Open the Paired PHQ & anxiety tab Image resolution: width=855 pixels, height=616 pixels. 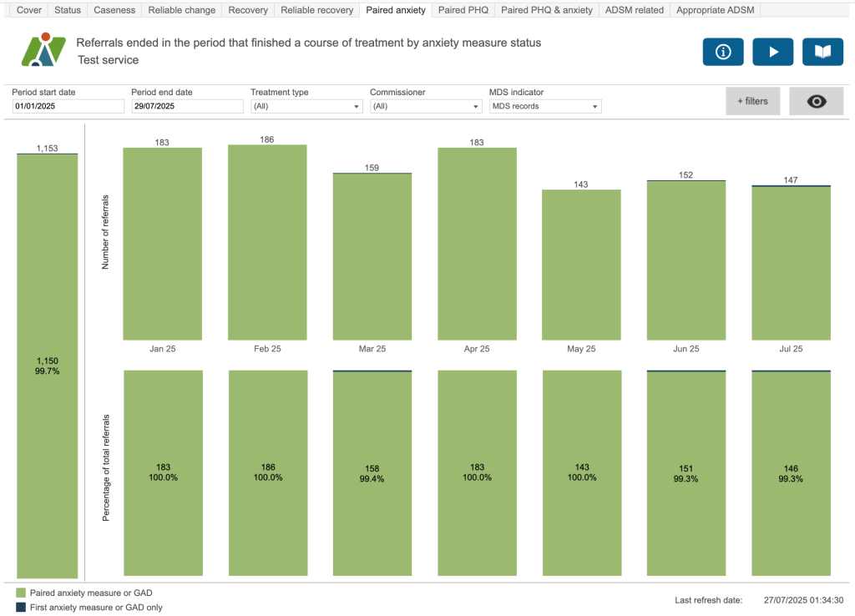(x=547, y=10)
